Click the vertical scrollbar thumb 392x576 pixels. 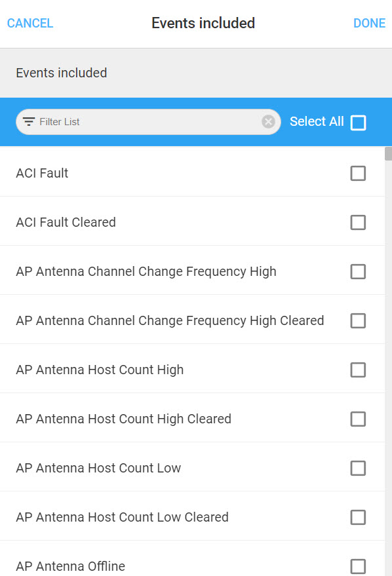pos(388,153)
